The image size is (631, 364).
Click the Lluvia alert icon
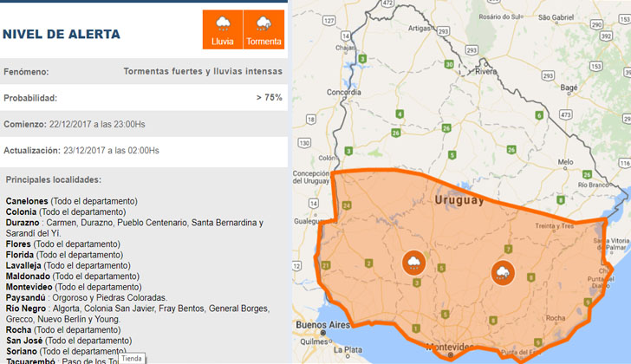pyautogui.click(x=223, y=29)
